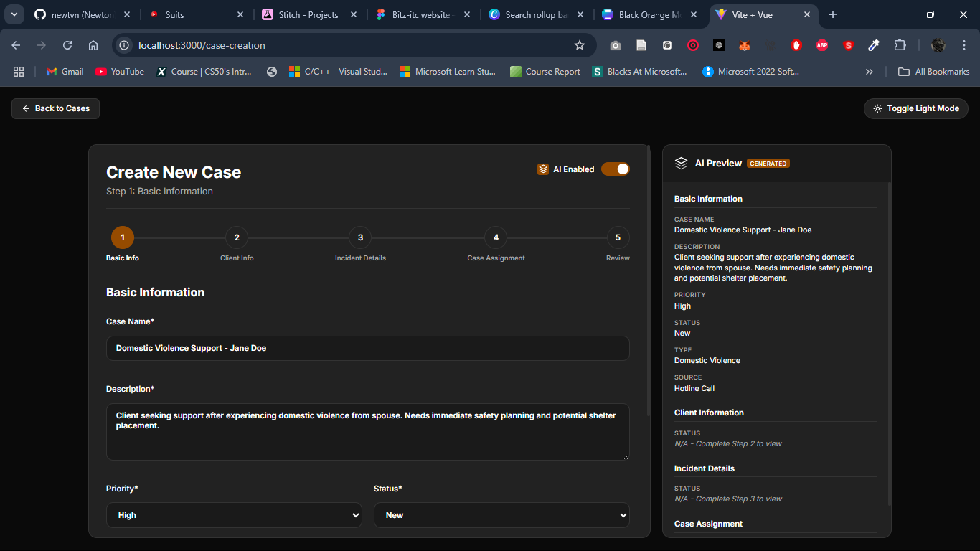Click the camera screenshot extension icon

click(x=616, y=45)
